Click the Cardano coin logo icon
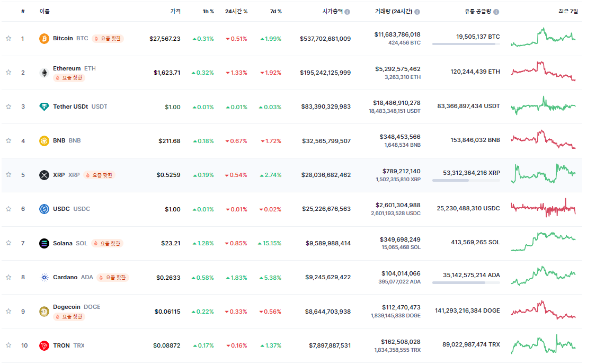Screen dimensions: 596x364 coord(44,277)
